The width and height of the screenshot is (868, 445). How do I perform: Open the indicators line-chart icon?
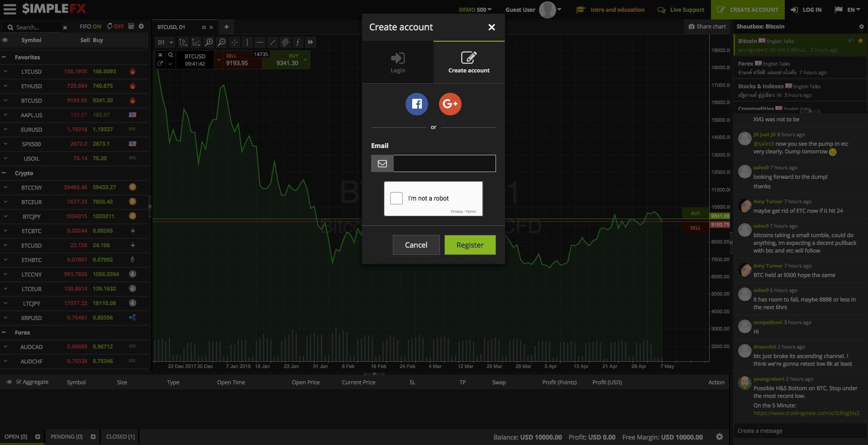tap(196, 42)
